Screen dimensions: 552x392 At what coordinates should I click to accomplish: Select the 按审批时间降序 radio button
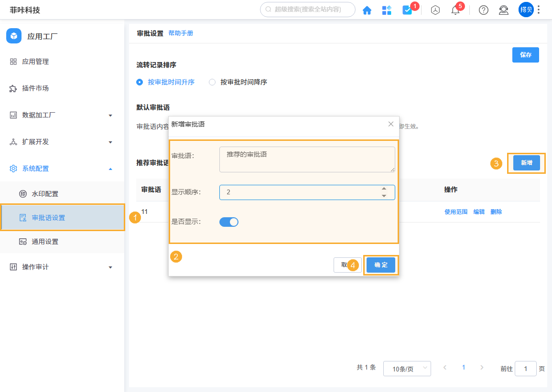tap(212, 82)
